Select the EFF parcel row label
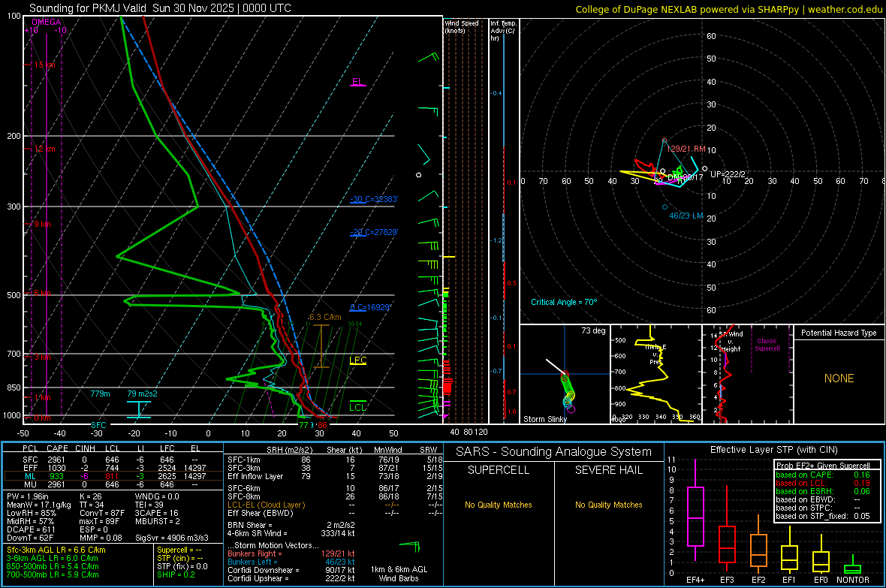886x588 pixels. click(30, 468)
